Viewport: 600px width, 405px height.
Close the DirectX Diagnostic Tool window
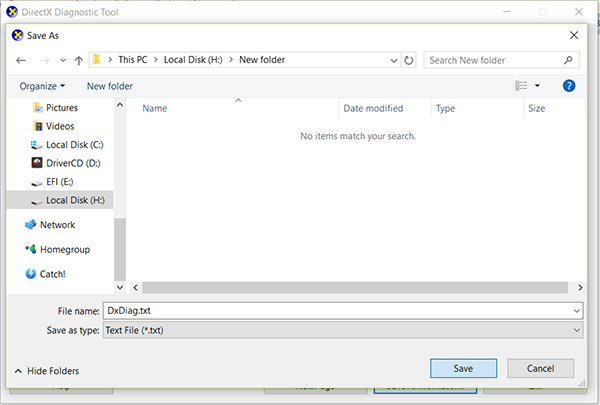(x=579, y=12)
